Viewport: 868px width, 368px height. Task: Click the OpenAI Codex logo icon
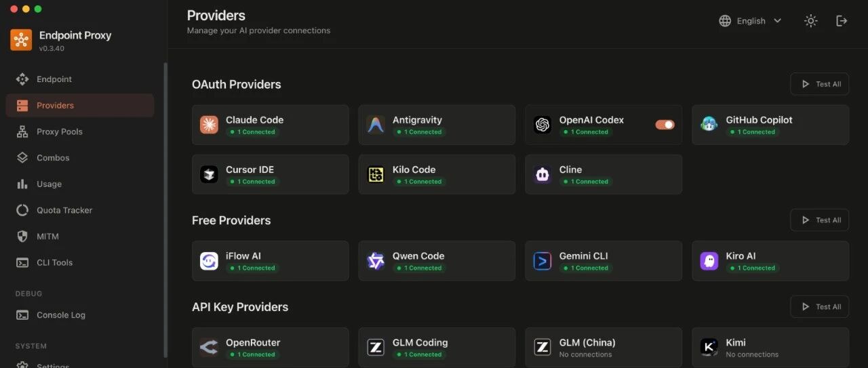point(542,125)
